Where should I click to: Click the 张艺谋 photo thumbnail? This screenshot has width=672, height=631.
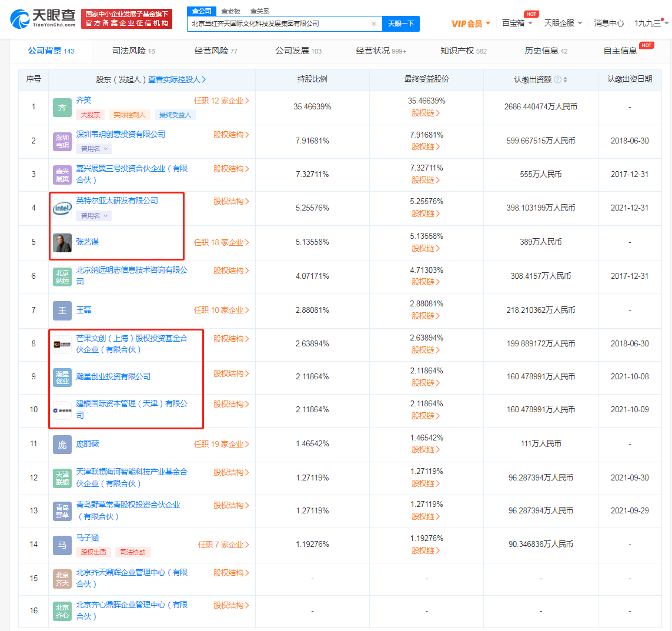[62, 243]
